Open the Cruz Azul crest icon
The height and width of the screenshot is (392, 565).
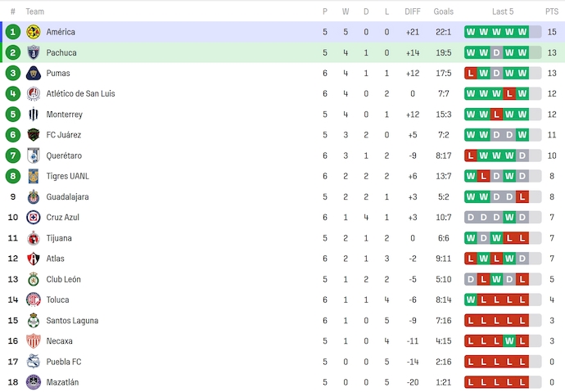[33, 218]
